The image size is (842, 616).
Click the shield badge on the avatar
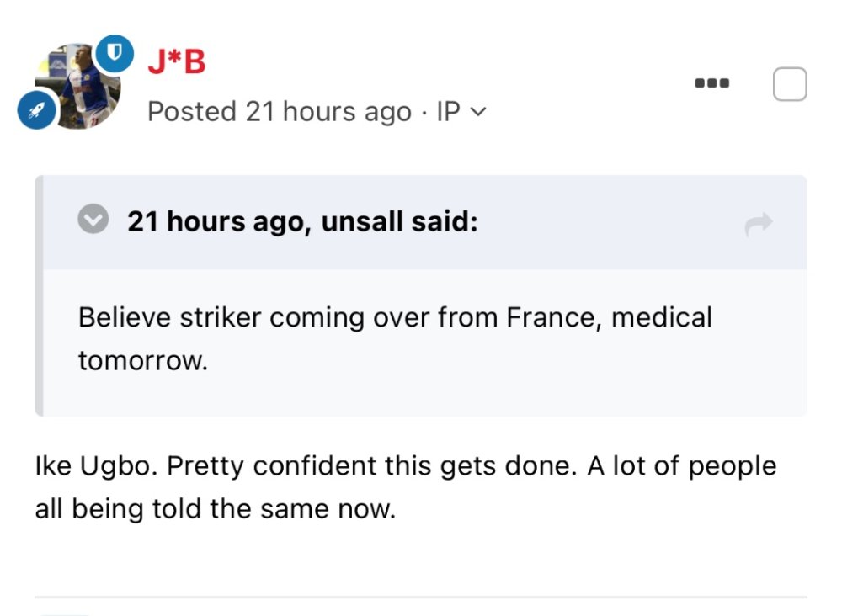[x=115, y=55]
